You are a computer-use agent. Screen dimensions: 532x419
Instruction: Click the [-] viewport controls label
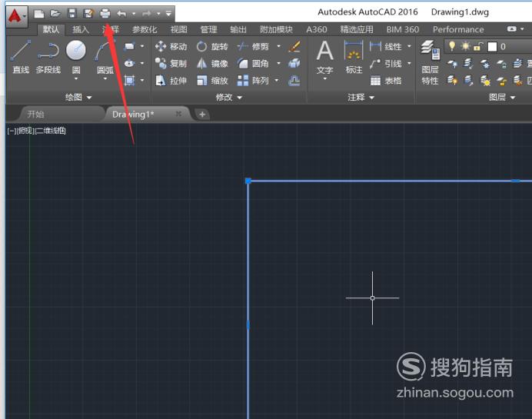pyautogui.click(x=12, y=131)
